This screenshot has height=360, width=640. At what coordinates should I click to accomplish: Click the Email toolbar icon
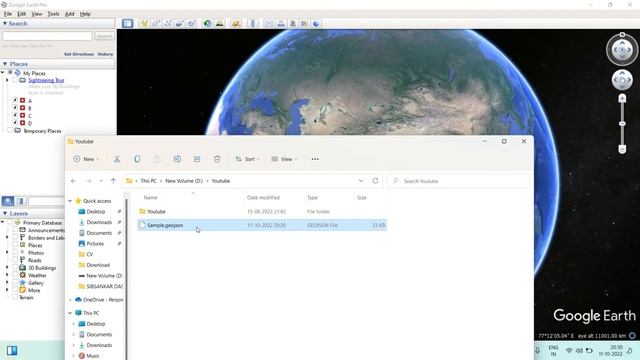(269, 24)
